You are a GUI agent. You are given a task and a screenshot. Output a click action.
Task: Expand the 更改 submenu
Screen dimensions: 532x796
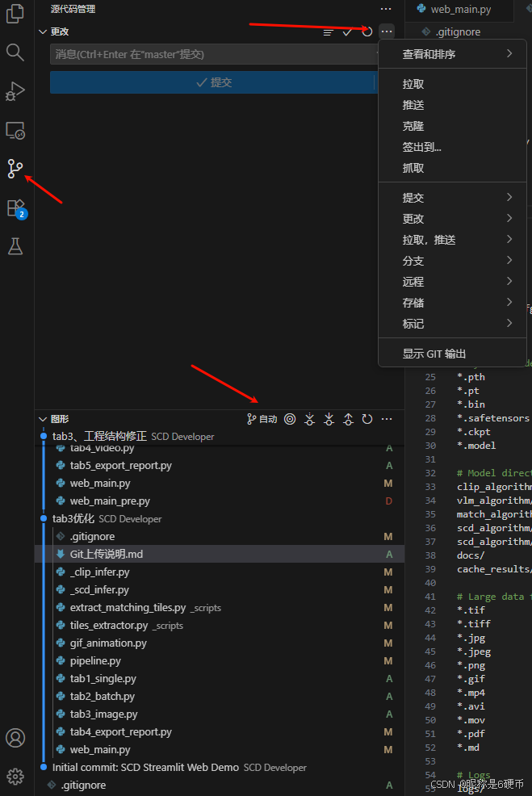pos(452,219)
